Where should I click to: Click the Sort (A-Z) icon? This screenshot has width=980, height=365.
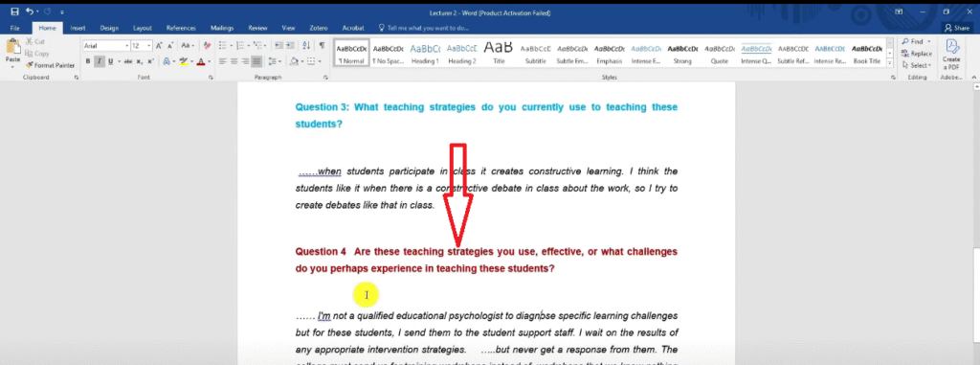pos(306,46)
